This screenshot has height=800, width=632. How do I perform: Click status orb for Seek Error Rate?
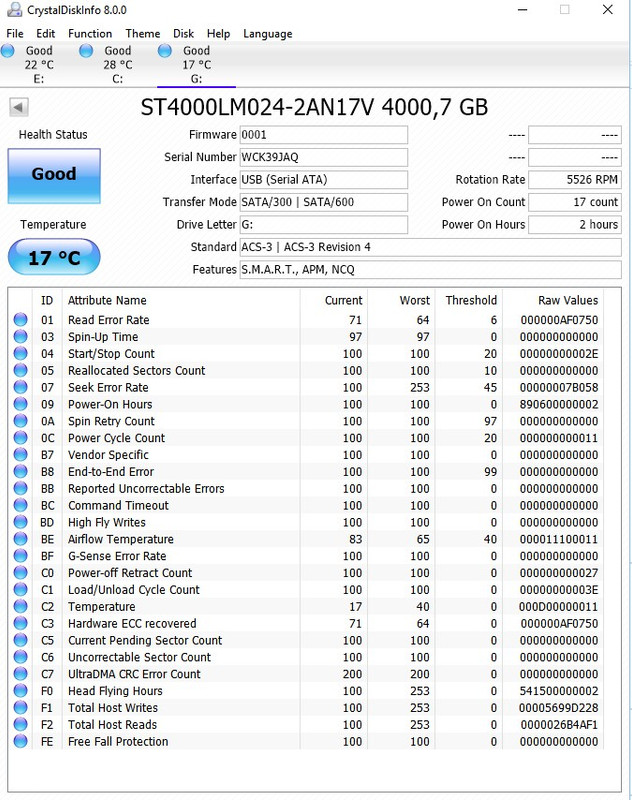[x=20, y=387]
